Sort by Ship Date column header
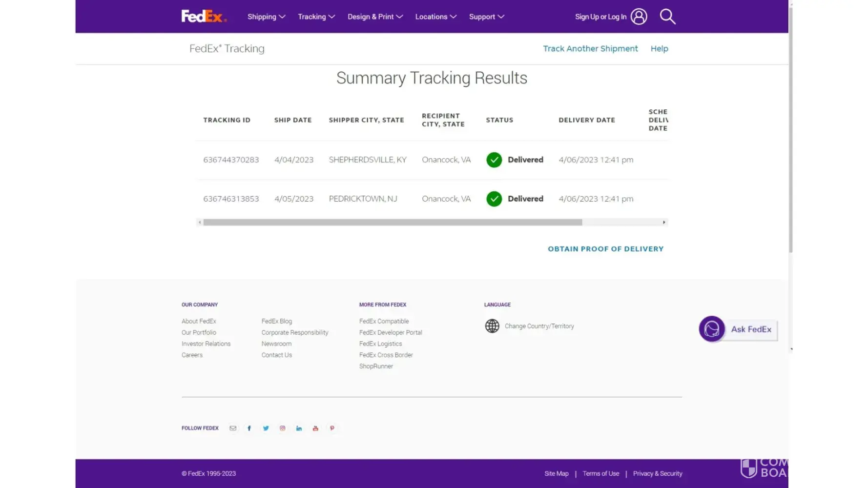The width and height of the screenshot is (868, 488). pyautogui.click(x=293, y=120)
